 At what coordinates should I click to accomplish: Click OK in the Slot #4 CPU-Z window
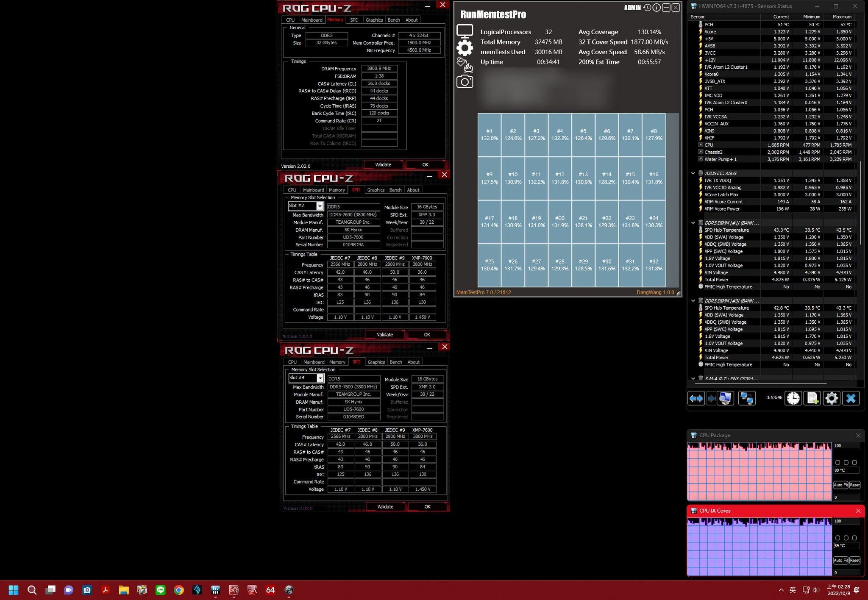427,506
